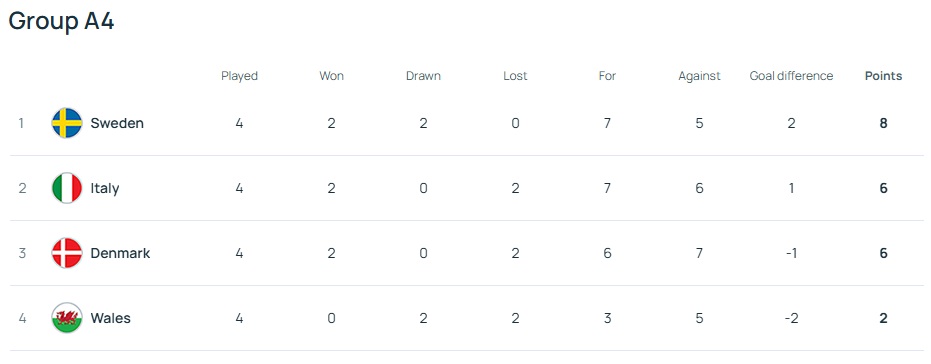Click the Sweden flag icon
This screenshot has width=931, height=364.
pos(67,123)
